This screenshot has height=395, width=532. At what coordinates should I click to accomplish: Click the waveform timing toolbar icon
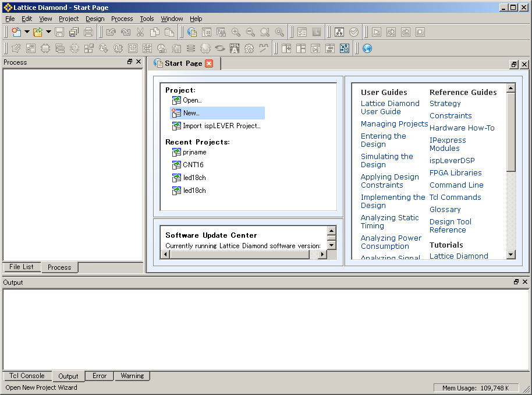click(x=264, y=48)
